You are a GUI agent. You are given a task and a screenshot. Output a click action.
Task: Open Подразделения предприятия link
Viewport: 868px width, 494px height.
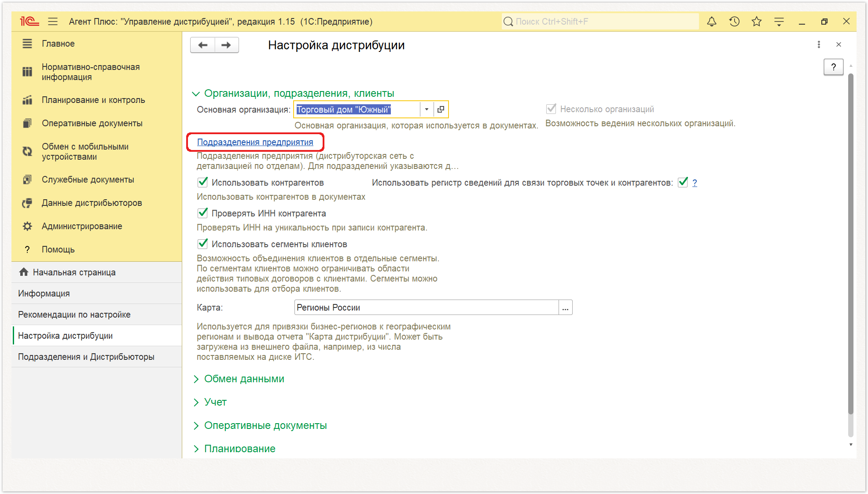(x=255, y=142)
